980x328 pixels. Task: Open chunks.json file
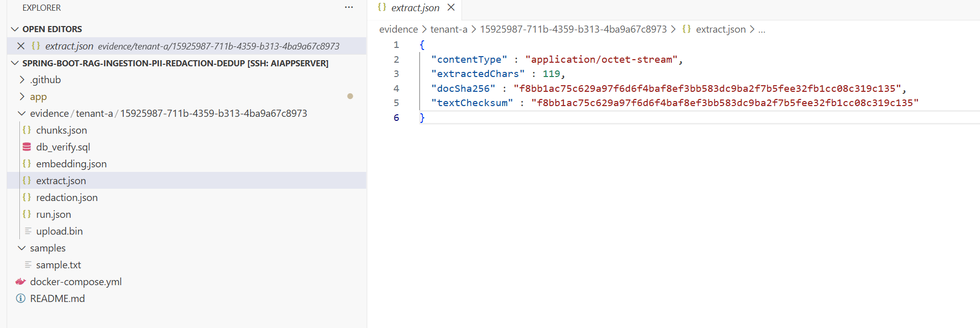tap(62, 130)
